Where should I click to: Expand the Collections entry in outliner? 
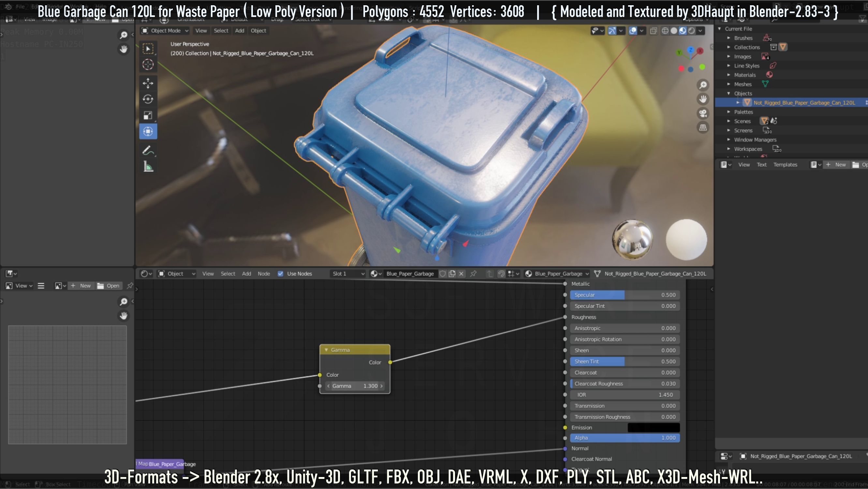point(729,47)
